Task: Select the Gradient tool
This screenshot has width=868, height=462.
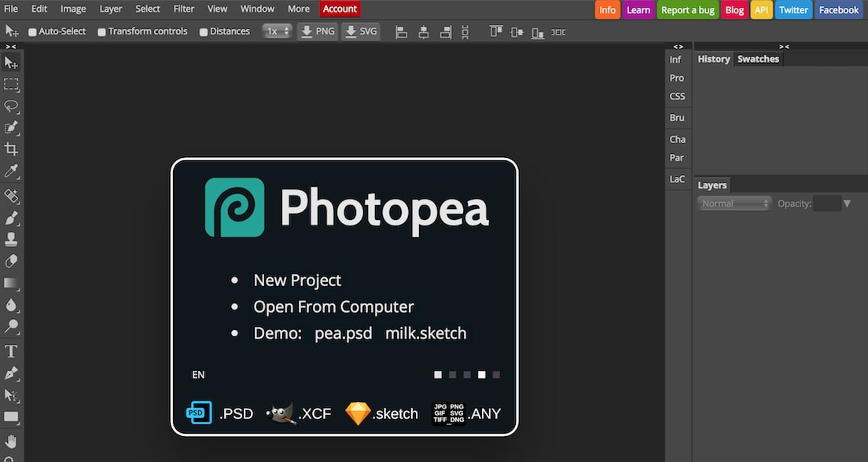Action: point(11,284)
